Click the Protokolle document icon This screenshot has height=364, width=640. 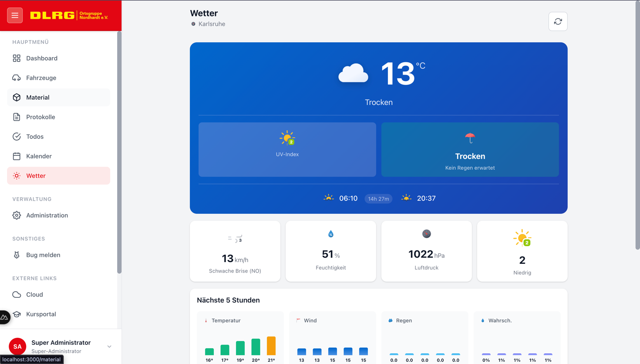point(17,117)
